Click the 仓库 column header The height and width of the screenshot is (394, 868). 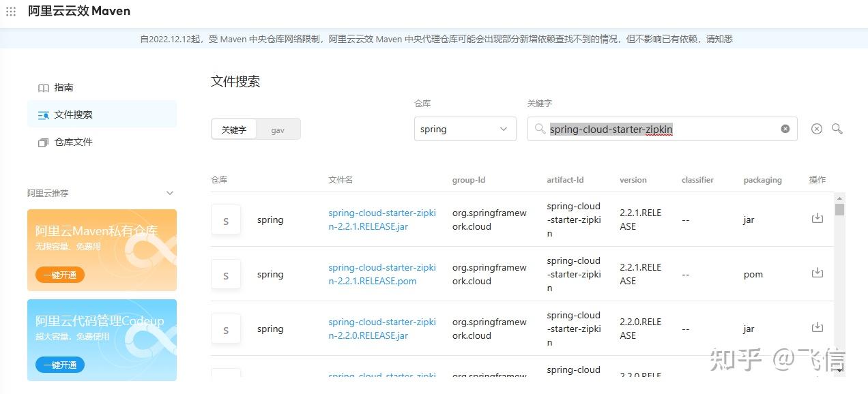219,180
